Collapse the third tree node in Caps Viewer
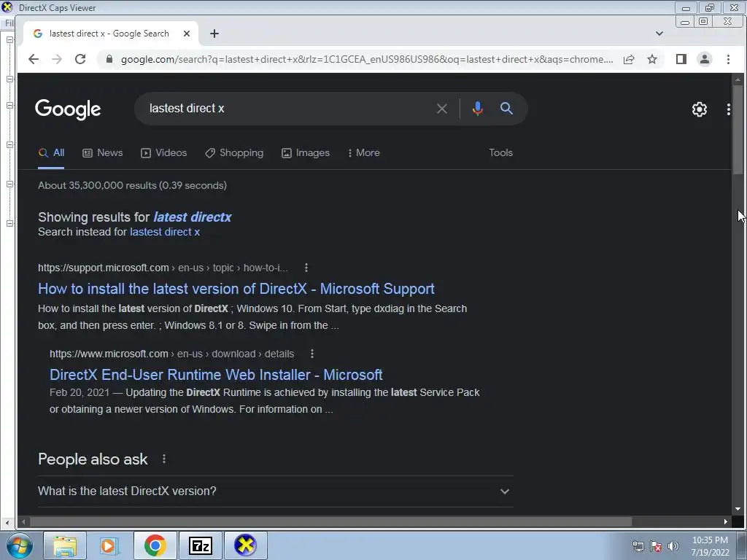 (x=9, y=105)
